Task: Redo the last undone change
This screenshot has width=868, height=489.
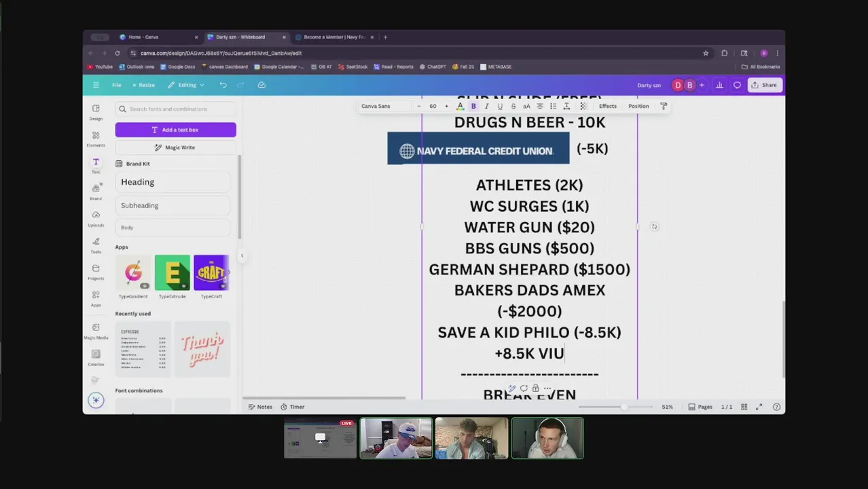Action: (240, 85)
